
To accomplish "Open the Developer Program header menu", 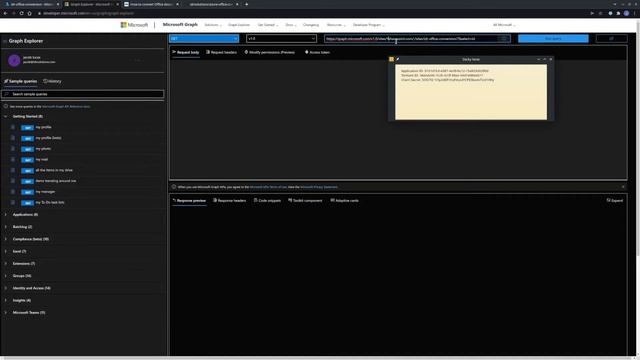I will pyautogui.click(x=369, y=25).
